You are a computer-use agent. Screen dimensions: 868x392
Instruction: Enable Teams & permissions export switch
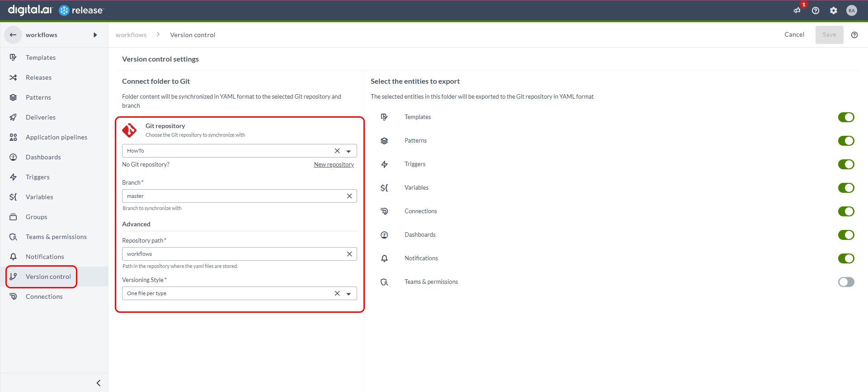click(x=846, y=282)
